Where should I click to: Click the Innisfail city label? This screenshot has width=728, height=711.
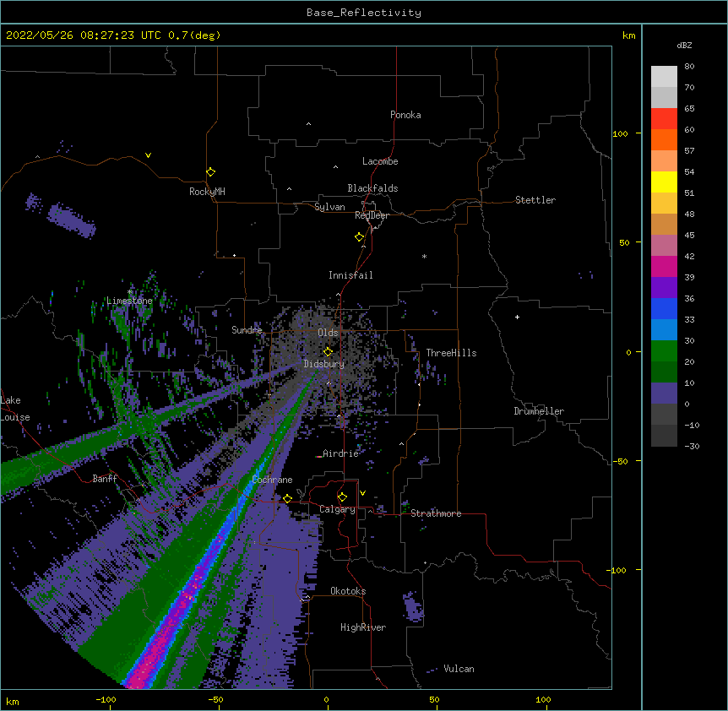[350, 275]
